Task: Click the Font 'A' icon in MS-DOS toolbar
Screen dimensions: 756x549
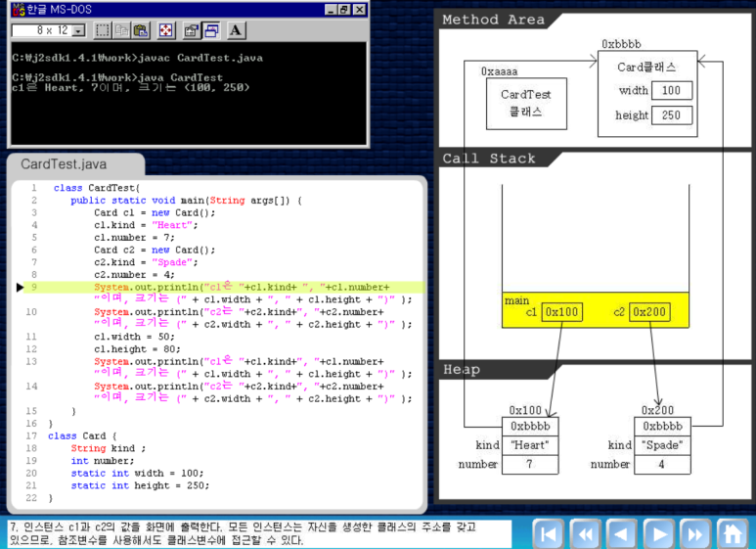Action: click(x=236, y=30)
